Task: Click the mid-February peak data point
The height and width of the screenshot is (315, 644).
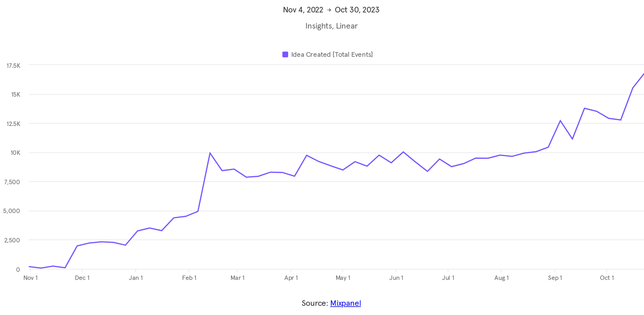Action: coord(210,153)
